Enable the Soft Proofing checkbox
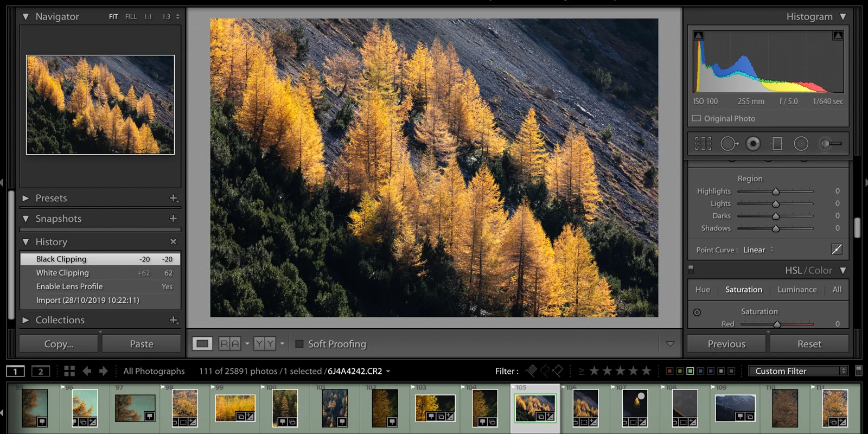The width and height of the screenshot is (868, 434). [299, 344]
